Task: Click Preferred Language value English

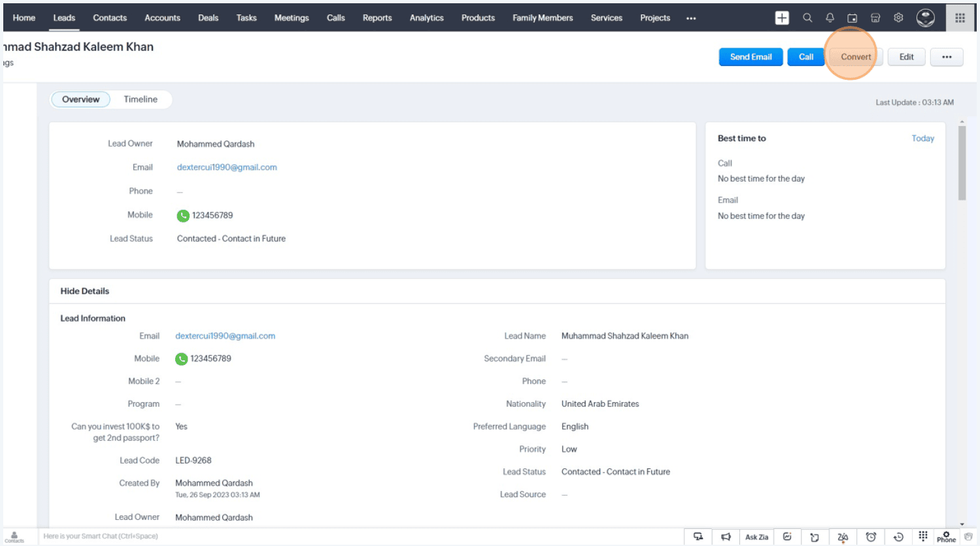Action: pyautogui.click(x=575, y=426)
